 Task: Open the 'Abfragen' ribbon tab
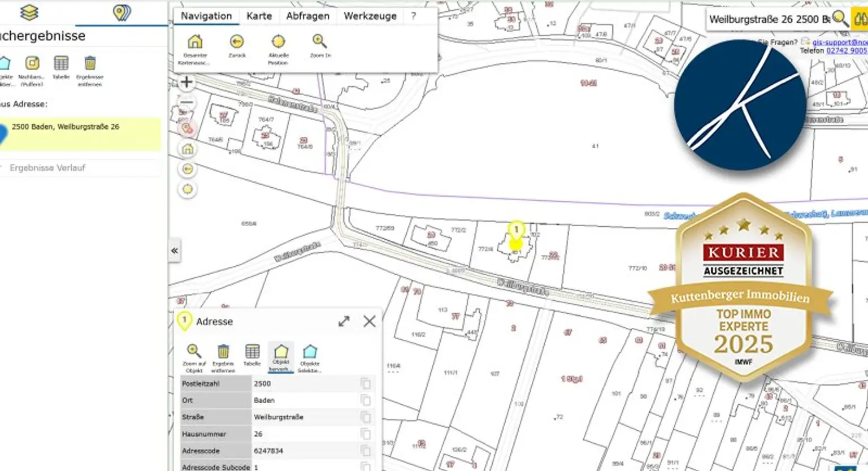pos(307,16)
